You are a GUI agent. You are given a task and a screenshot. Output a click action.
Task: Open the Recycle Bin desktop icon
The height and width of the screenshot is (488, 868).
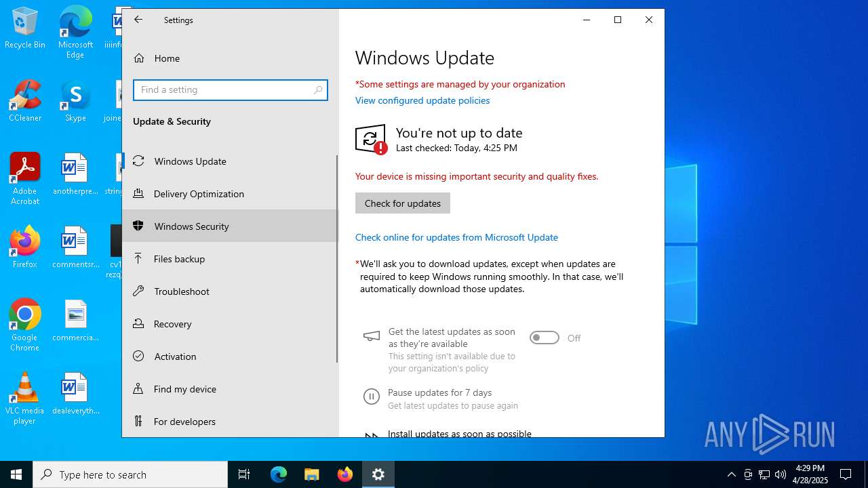coord(25,28)
